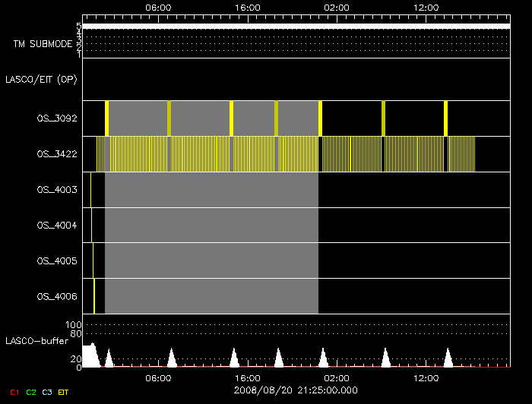The width and height of the screenshot is (532, 404).
Task: Select the OS_3092 row label
Action: [x=57, y=118]
